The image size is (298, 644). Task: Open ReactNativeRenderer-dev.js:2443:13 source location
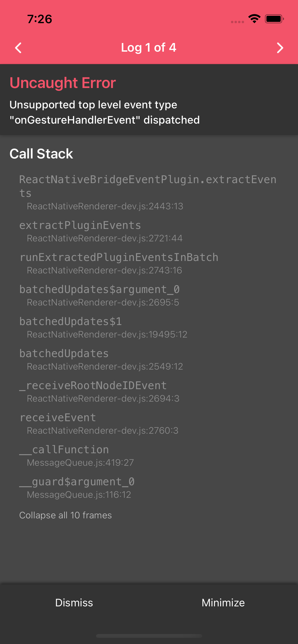tap(105, 206)
